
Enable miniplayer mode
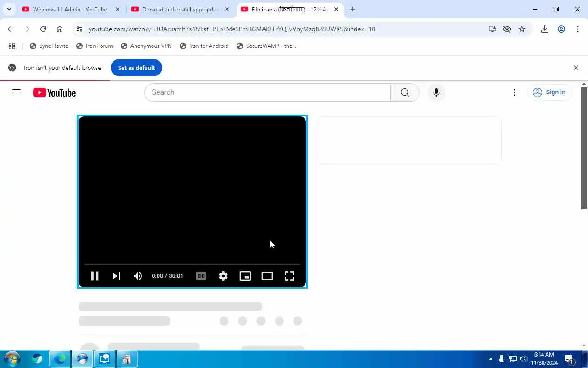point(245,276)
